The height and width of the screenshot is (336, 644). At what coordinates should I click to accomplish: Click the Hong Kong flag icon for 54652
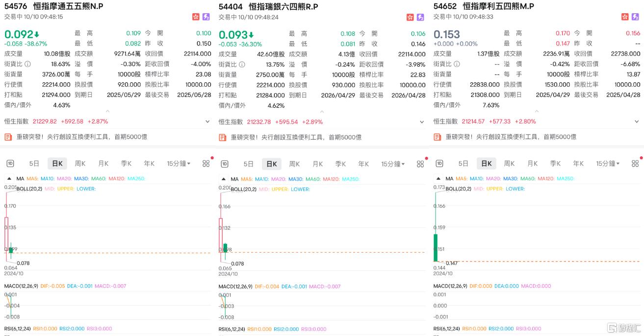[625, 17]
